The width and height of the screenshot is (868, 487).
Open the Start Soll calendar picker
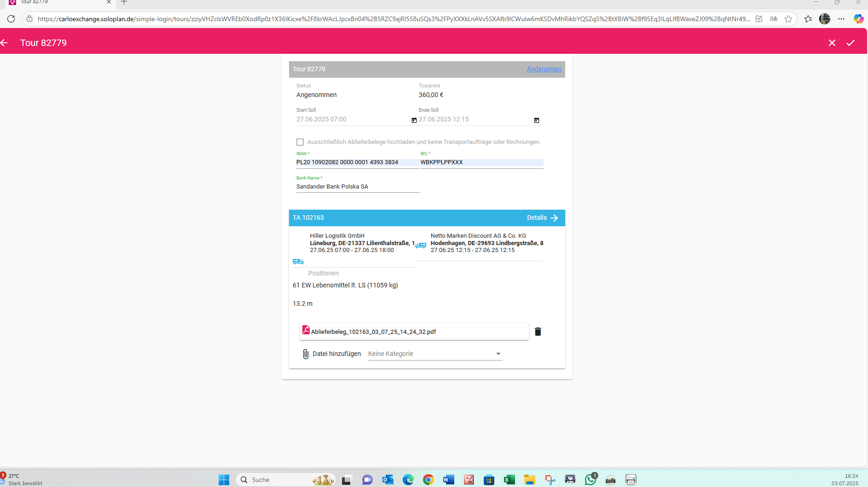pos(414,120)
